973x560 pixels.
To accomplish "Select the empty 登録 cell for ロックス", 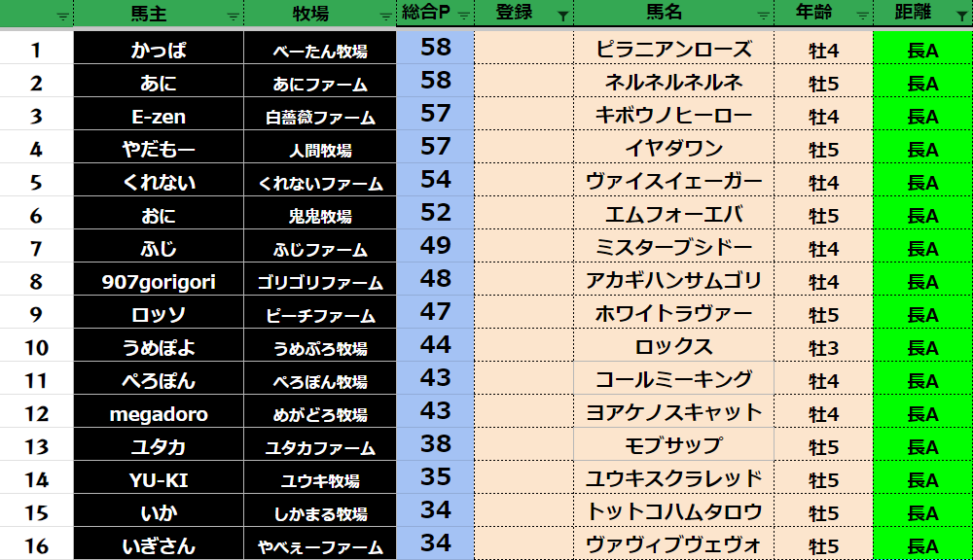I will point(523,348).
